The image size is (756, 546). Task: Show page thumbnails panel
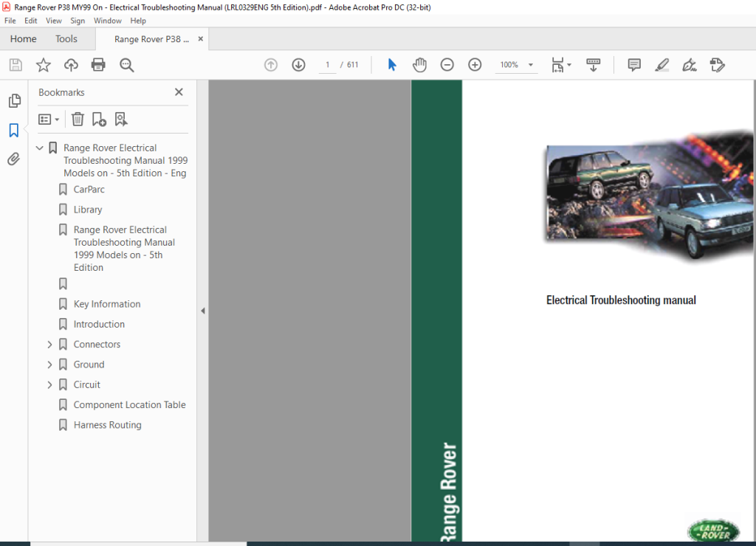pos(15,101)
